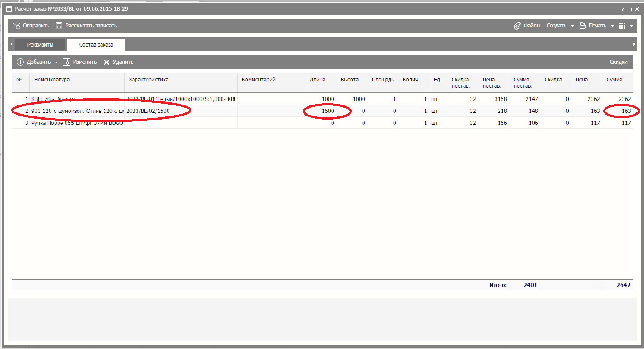Click the Комментарий column header

(x=271, y=82)
